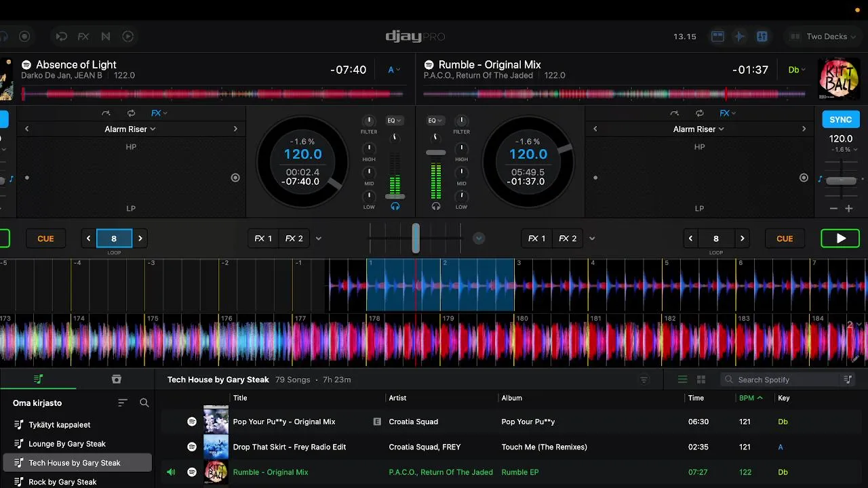
Task: Toggle the waveform view icon
Action: pyautogui.click(x=740, y=37)
